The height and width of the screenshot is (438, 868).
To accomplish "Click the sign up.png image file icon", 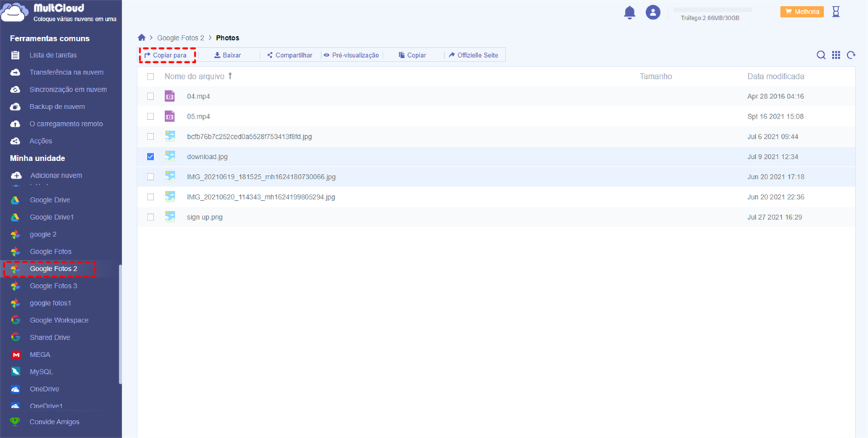I will coord(170,216).
